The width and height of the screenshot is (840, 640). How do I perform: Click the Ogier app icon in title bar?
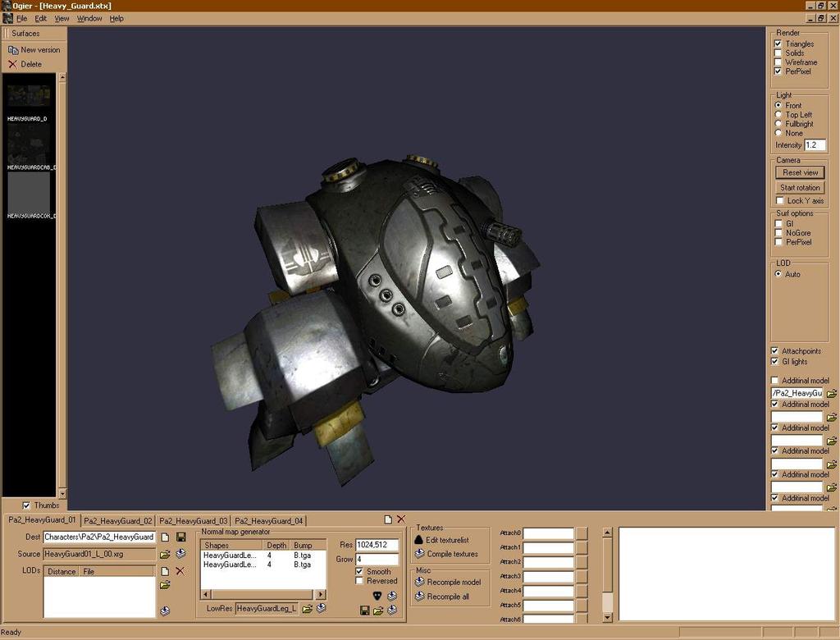(x=7, y=6)
